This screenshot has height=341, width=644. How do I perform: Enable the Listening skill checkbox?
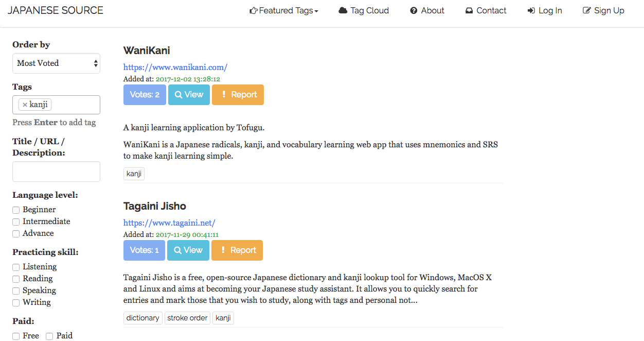tap(16, 267)
